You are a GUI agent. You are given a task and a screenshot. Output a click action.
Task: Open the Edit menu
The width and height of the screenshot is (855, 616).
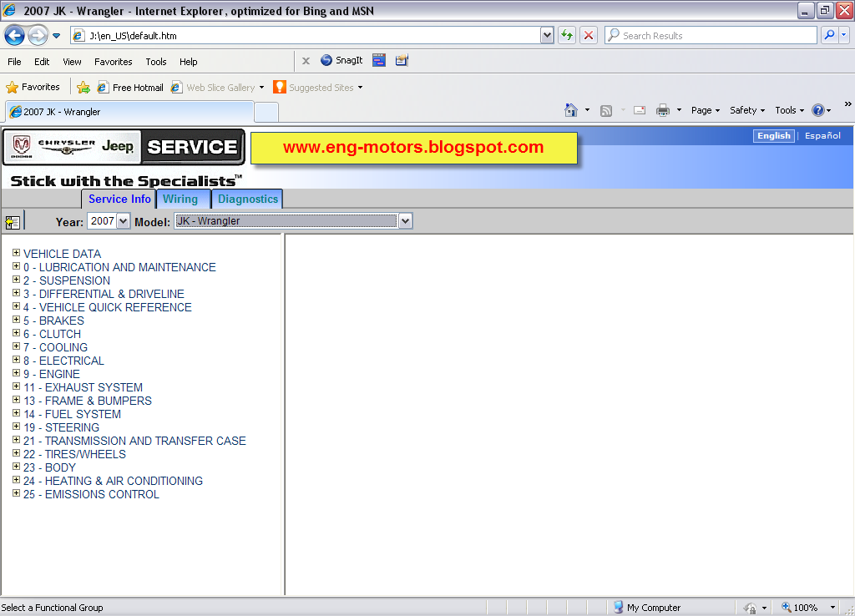click(x=42, y=62)
